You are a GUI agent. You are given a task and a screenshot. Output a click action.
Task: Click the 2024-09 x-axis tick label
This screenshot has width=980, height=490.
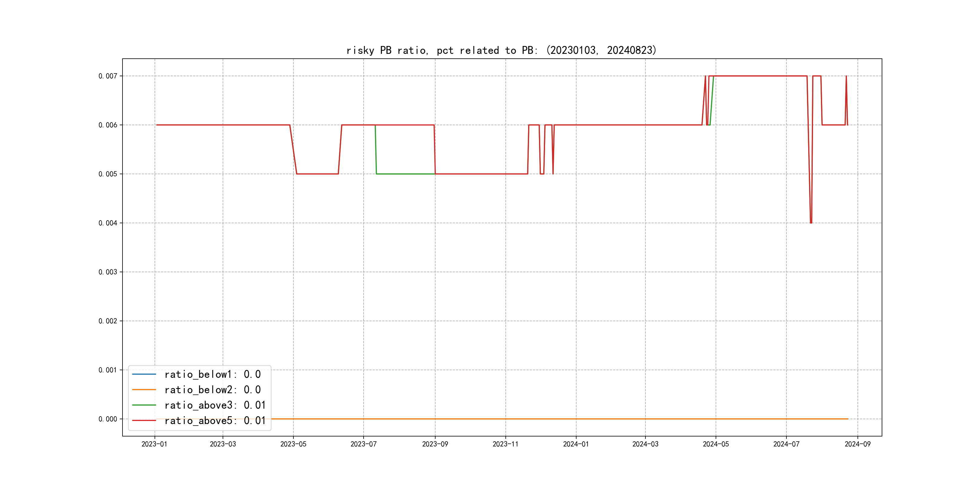tap(857, 444)
